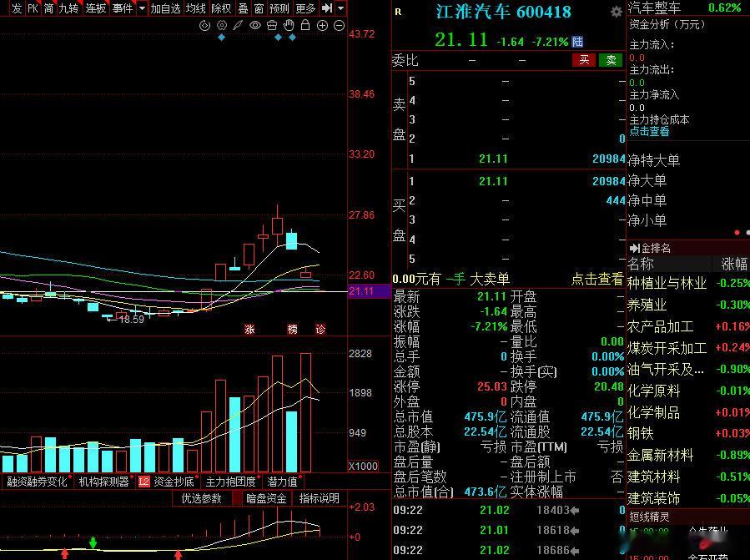Select the 连板 toolbar item
The width and height of the screenshot is (750, 560).
click(x=96, y=8)
